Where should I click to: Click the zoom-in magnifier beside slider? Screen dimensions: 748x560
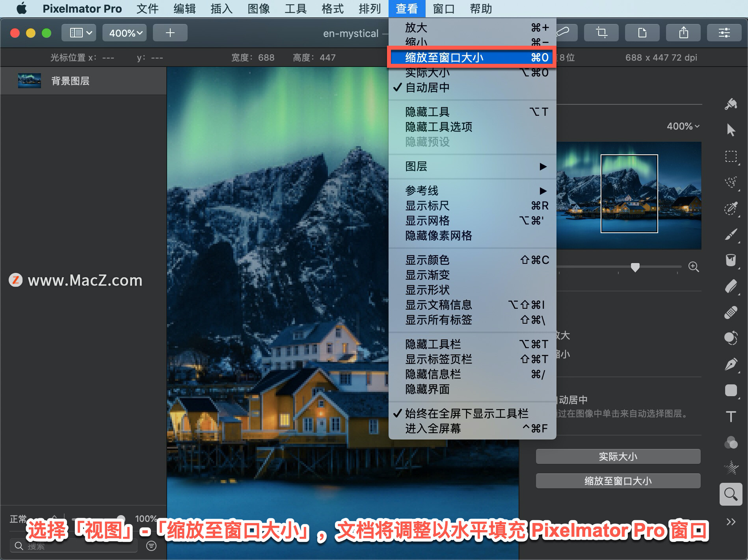click(694, 267)
